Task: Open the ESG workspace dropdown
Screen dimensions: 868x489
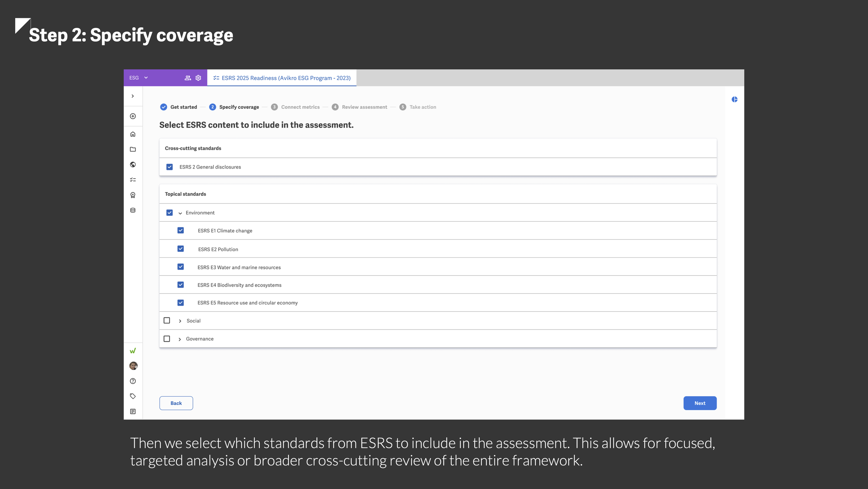Action: [x=139, y=78]
